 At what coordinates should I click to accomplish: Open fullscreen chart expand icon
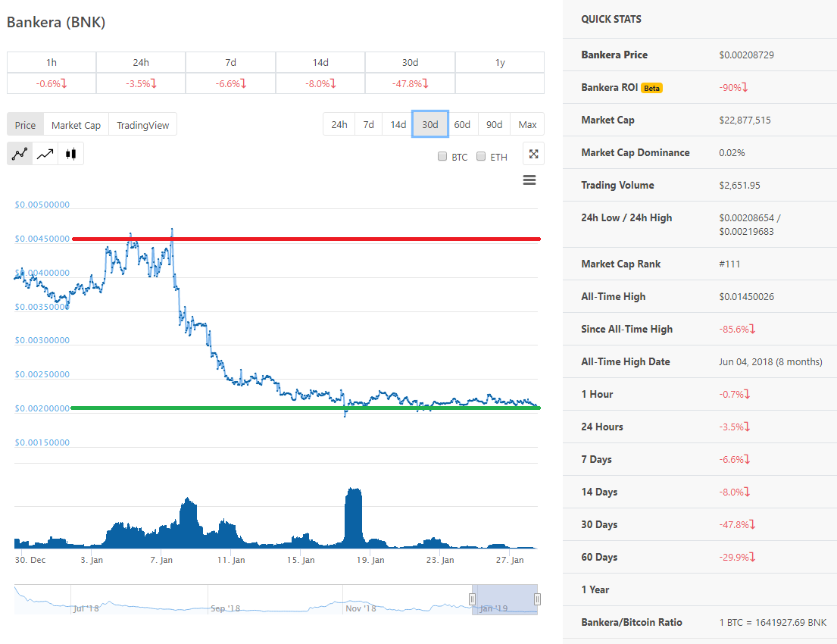tap(533, 154)
